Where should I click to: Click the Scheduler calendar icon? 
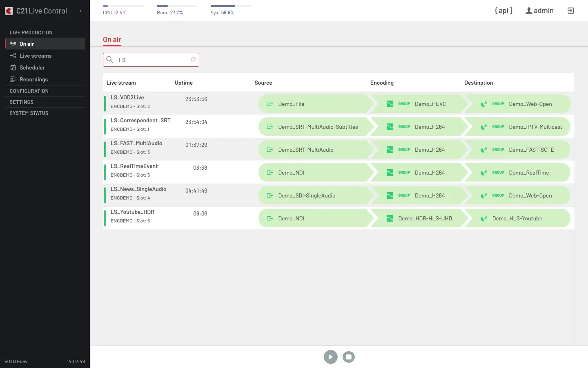pos(13,67)
